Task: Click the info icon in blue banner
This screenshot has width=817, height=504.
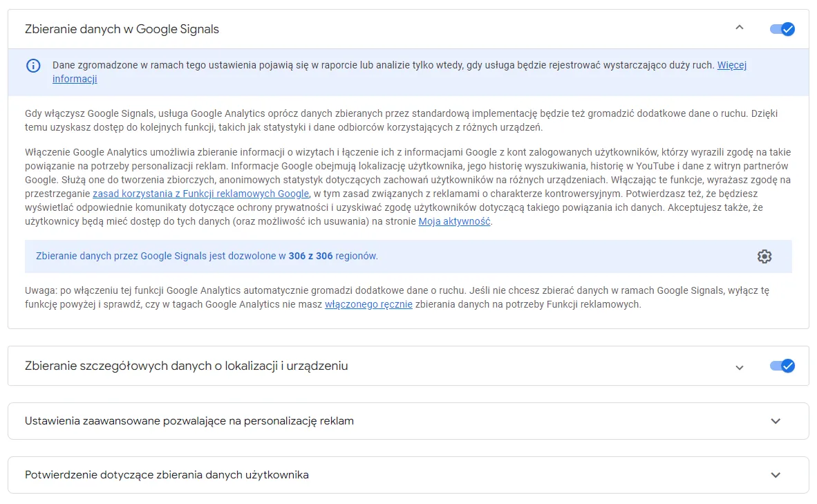Action: 33,66
